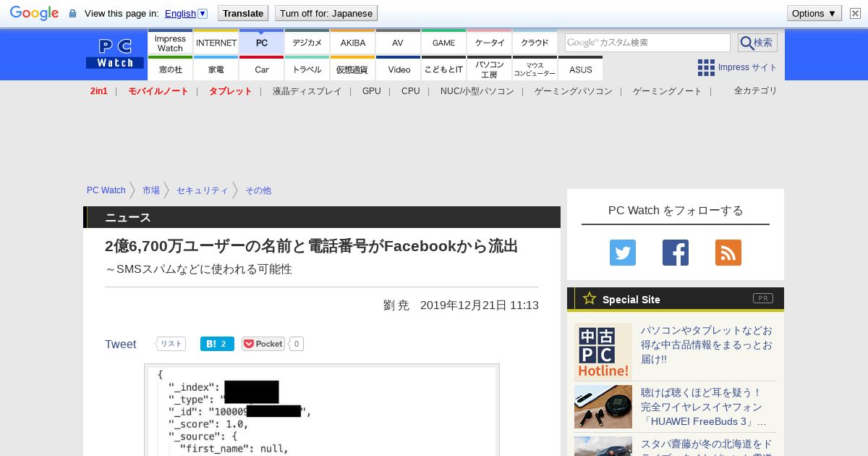Open the 窓の杜 nav tab
868x456 pixels.
coord(170,69)
